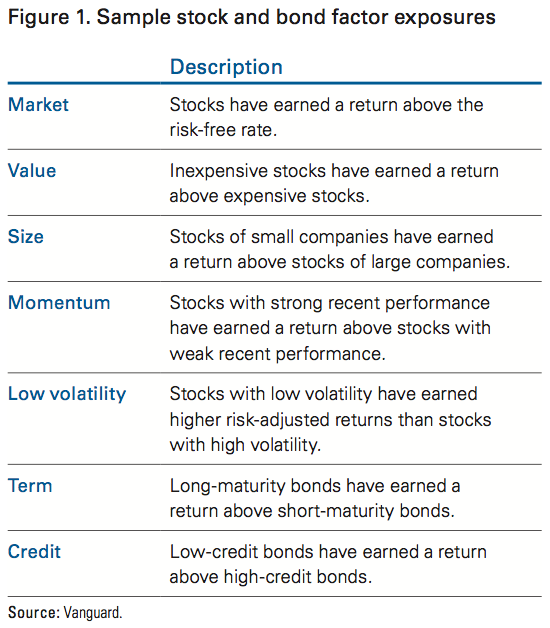
Task: Select the Credit factor label
Action: tap(34, 552)
